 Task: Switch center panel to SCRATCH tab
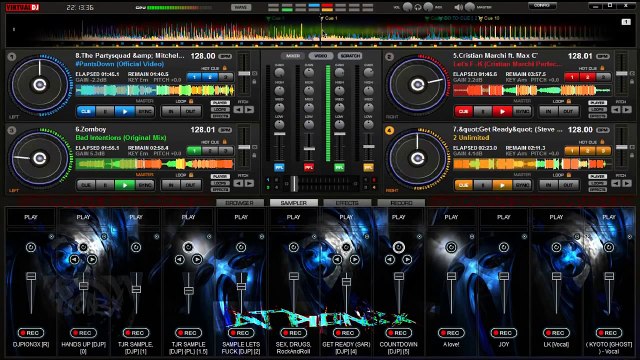click(x=350, y=56)
